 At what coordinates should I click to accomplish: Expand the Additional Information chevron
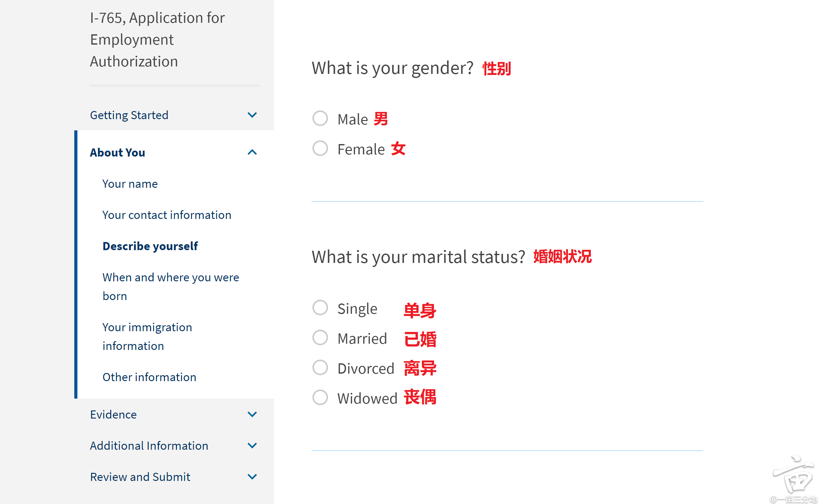click(x=252, y=445)
